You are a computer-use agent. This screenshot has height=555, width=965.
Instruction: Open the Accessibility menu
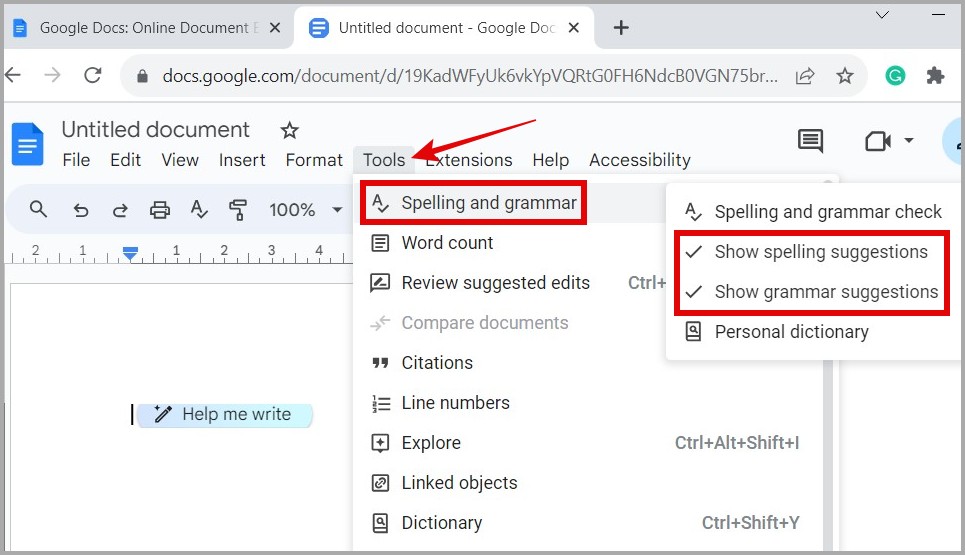click(x=640, y=160)
